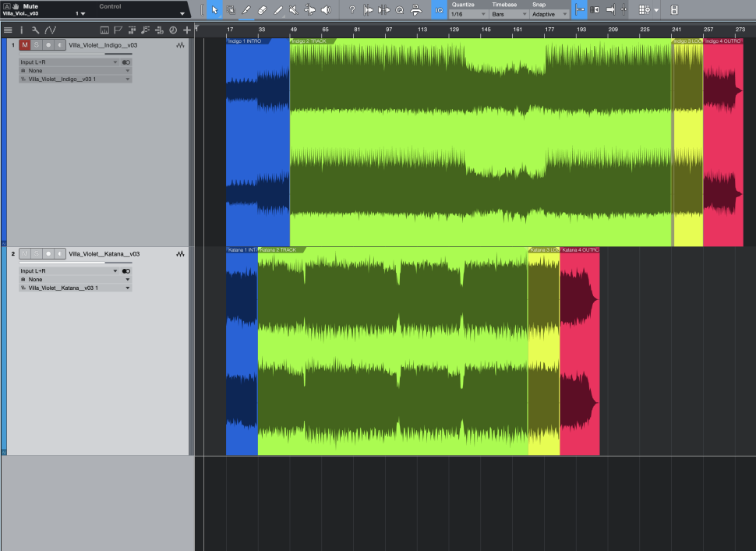Open the track inspector 'i' icon
The width and height of the screenshot is (756, 551).
pos(22,30)
